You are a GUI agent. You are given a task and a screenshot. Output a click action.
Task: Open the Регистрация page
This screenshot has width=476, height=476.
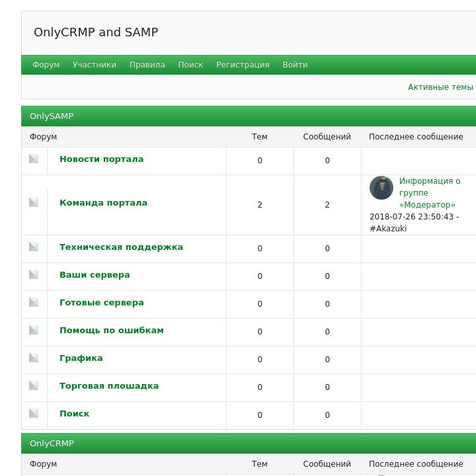(243, 65)
